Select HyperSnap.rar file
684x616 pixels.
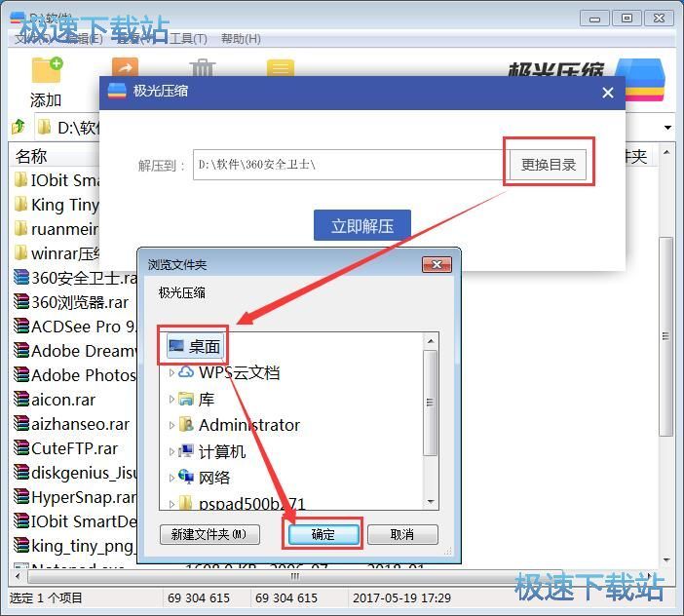[75, 497]
